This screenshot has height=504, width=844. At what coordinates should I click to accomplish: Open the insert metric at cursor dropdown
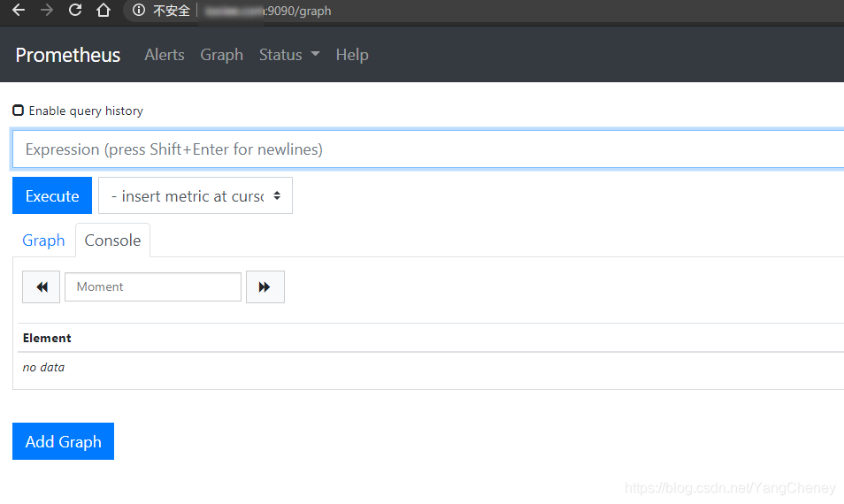click(196, 195)
